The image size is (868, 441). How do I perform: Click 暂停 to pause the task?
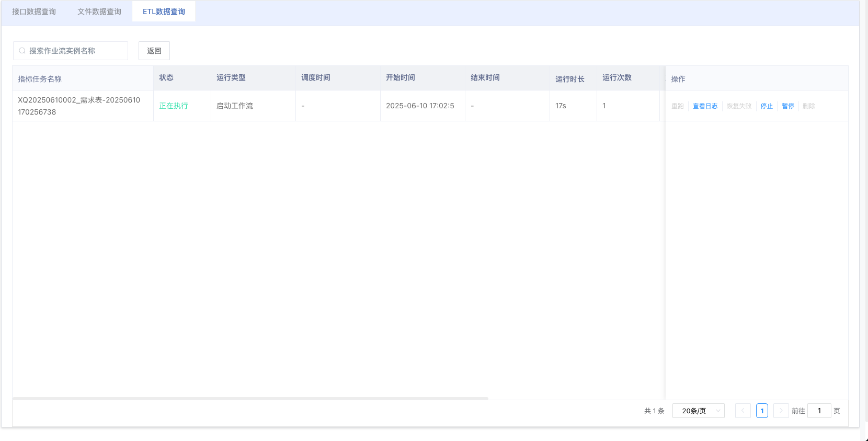(787, 106)
